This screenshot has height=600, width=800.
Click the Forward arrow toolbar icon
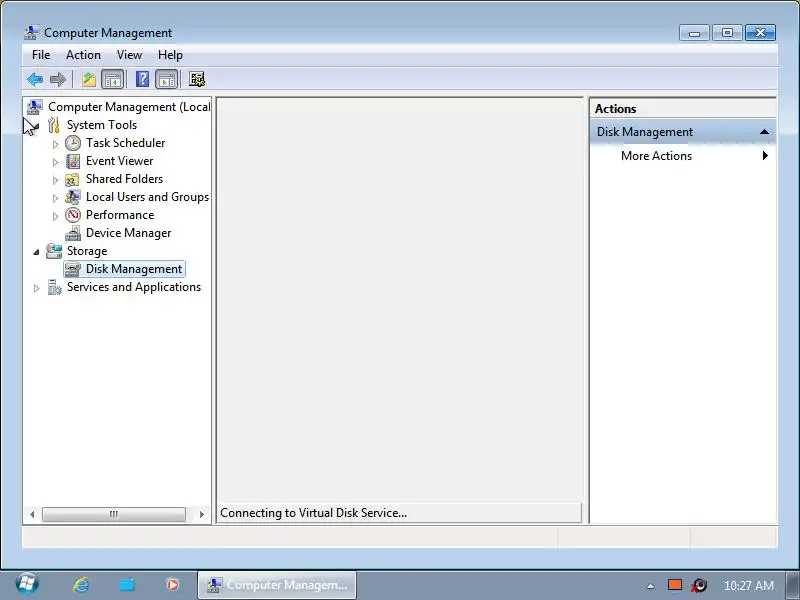point(58,80)
